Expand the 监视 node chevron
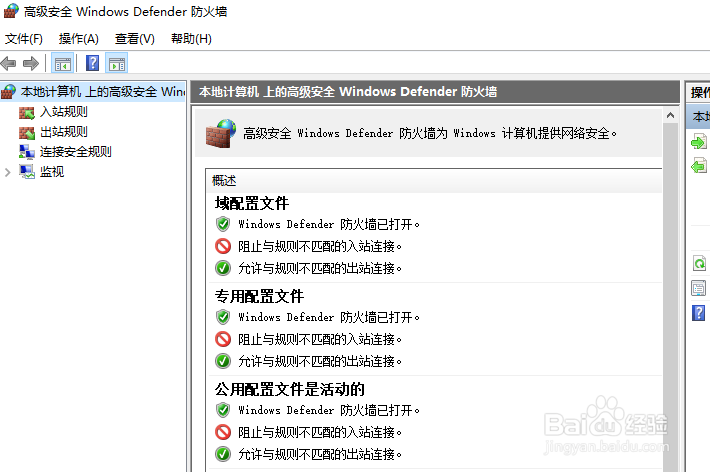Screen dimensions: 710x472 tap(7, 172)
